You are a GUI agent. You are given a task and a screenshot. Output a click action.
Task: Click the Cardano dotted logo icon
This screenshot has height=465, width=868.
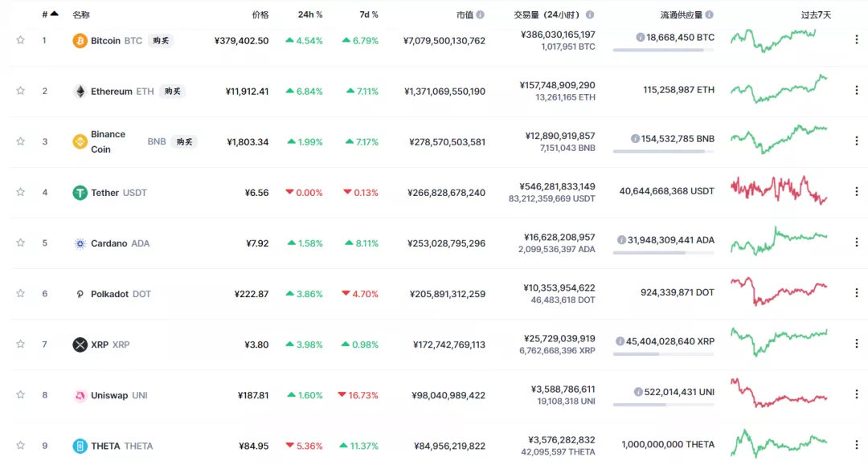(x=80, y=243)
